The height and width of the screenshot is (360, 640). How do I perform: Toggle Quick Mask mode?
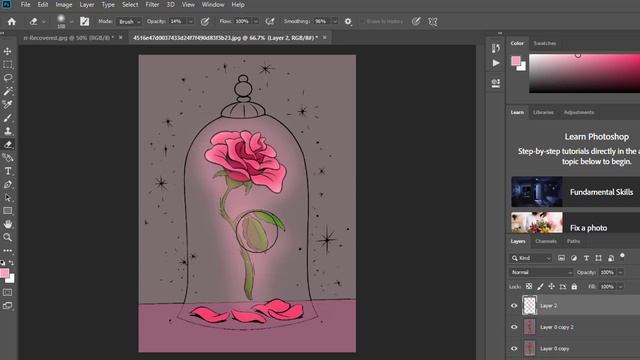pos(7,292)
